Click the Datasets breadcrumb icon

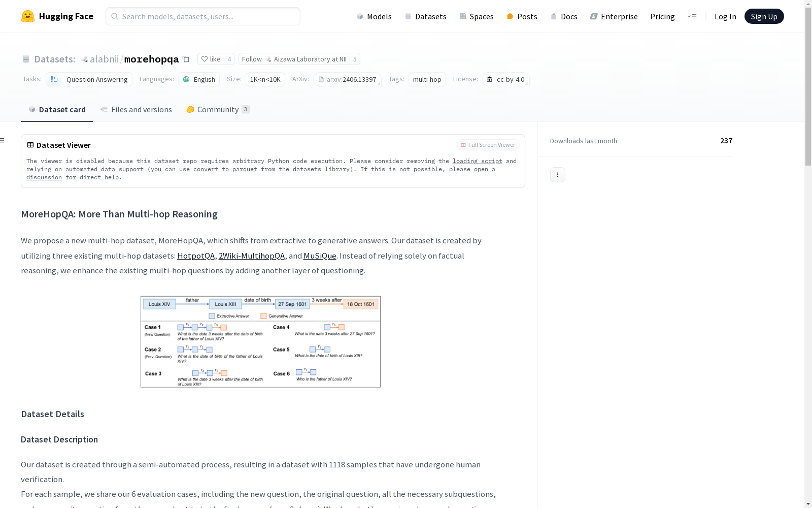(x=26, y=59)
